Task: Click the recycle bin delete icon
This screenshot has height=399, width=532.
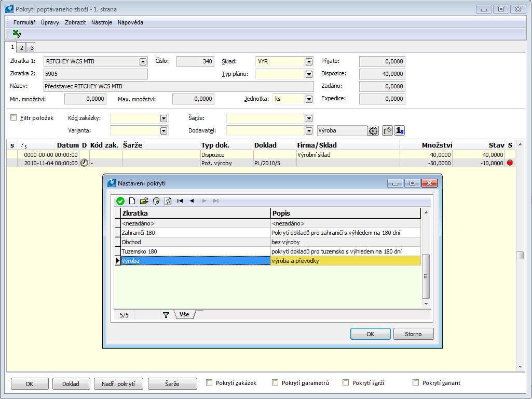Action: [x=156, y=201]
